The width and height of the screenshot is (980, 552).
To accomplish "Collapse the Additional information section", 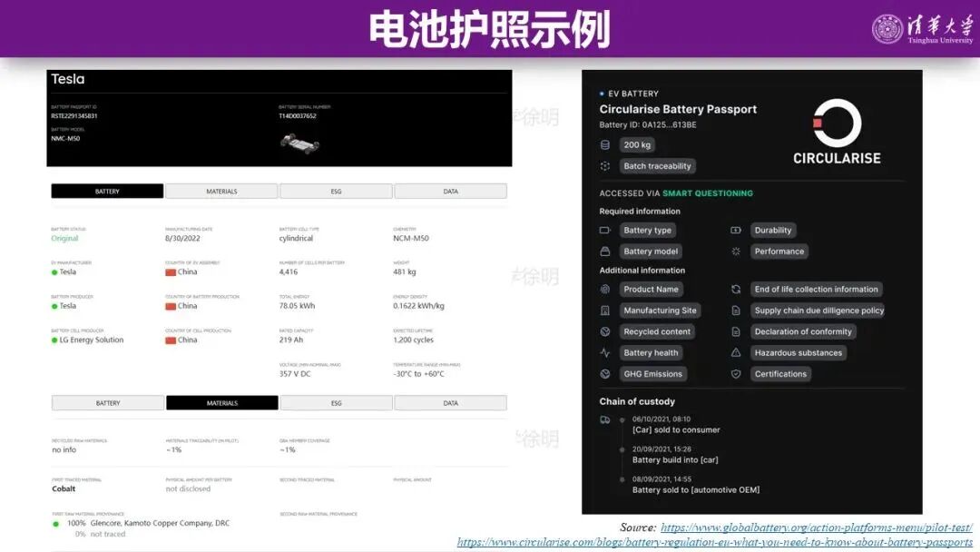I will tap(642, 271).
